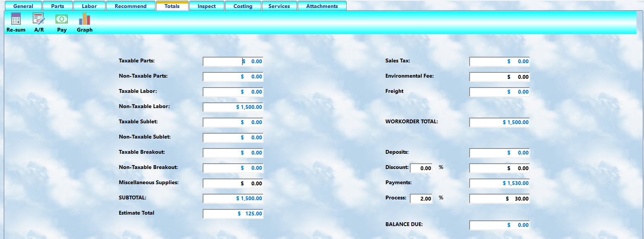This screenshot has height=239, width=644.
Task: Select the Totals tab
Action: coord(172,6)
